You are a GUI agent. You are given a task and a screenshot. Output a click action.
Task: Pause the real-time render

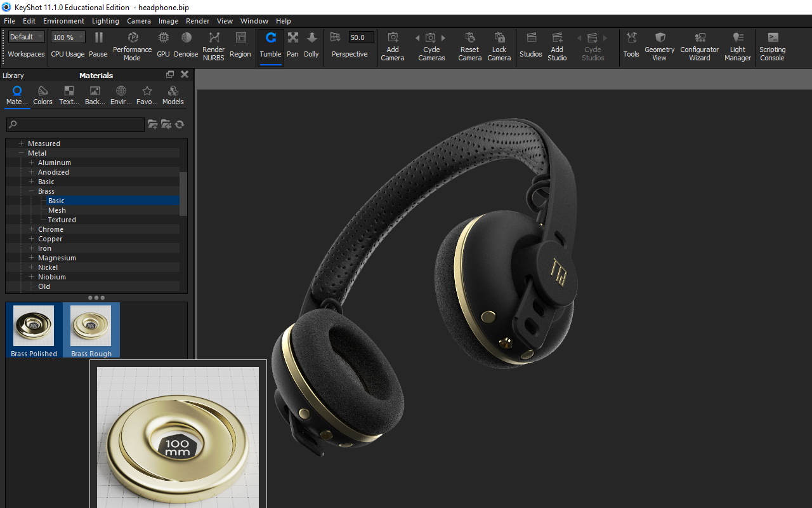[x=98, y=45]
